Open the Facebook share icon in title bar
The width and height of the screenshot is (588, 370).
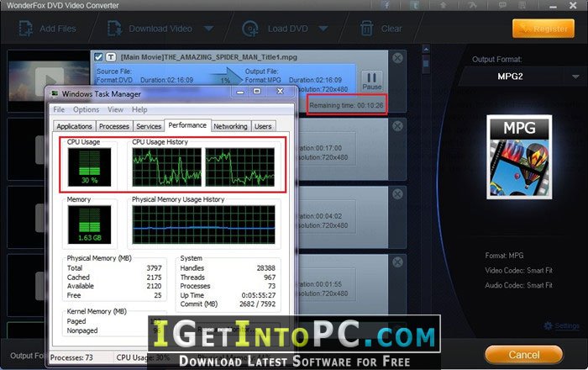[x=386, y=5]
